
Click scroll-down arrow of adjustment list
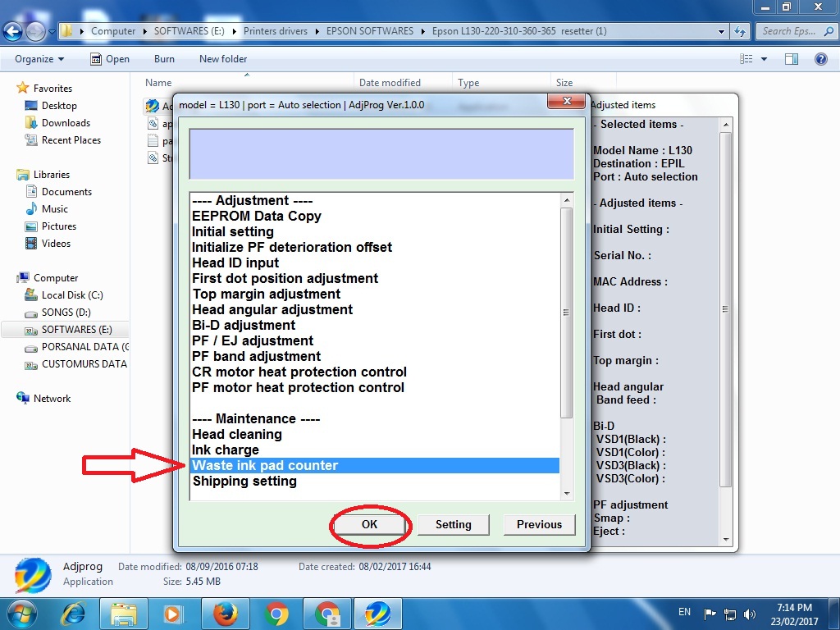click(566, 493)
